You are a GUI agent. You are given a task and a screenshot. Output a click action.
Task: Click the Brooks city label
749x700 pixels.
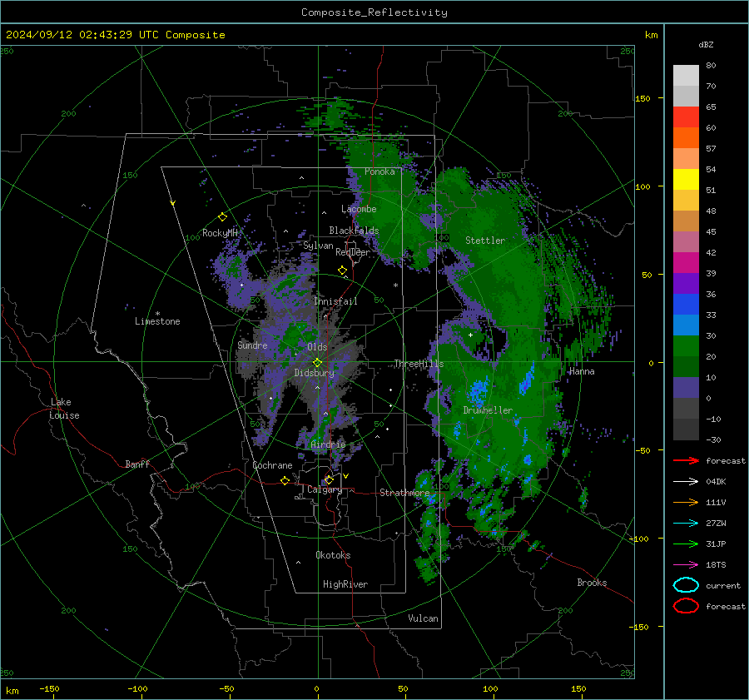coord(592,583)
